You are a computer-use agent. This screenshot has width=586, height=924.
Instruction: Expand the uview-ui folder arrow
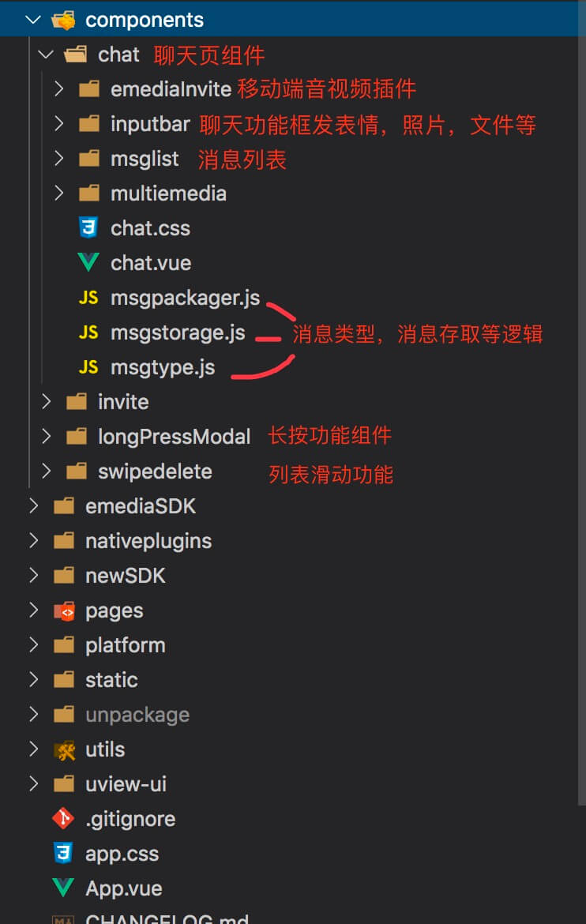[33, 784]
